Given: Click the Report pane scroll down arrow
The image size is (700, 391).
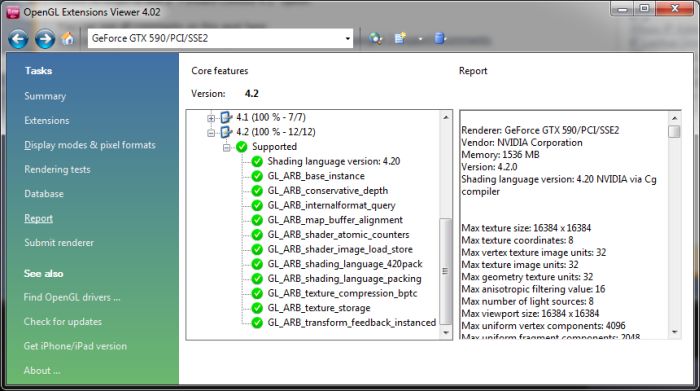Looking at the screenshot, I should coord(675,332).
